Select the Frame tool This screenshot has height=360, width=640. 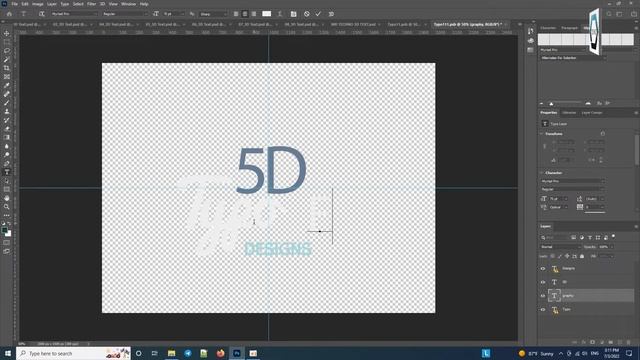pyautogui.click(x=7, y=77)
